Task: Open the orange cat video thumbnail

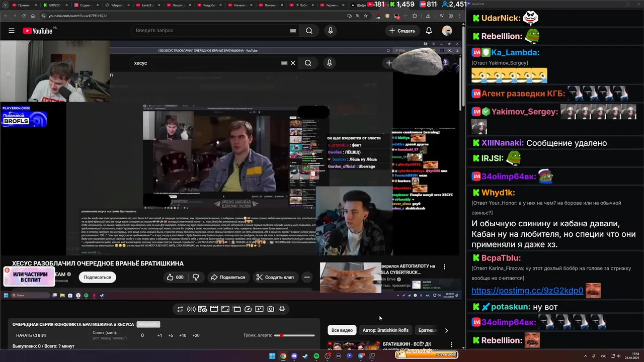Action: pyautogui.click(x=351, y=278)
